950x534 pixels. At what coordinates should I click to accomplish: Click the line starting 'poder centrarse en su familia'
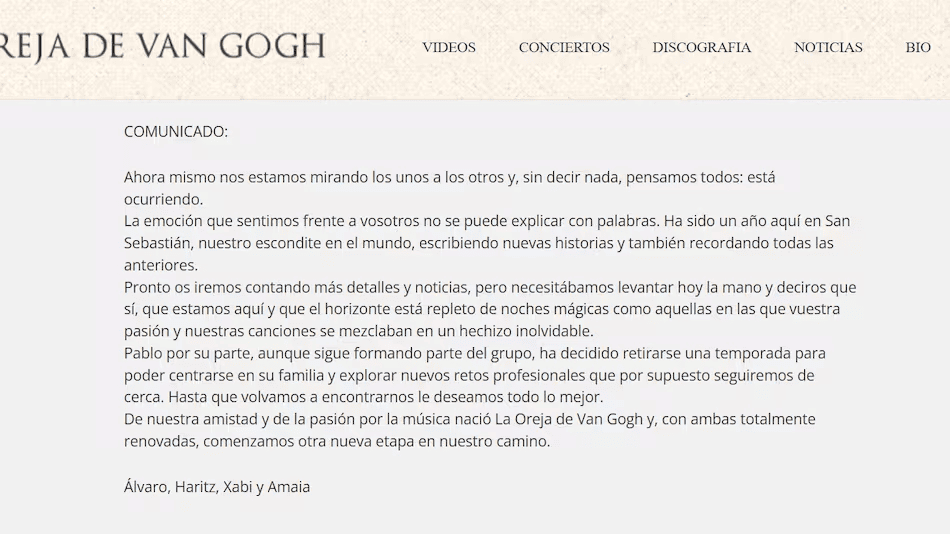469,376
